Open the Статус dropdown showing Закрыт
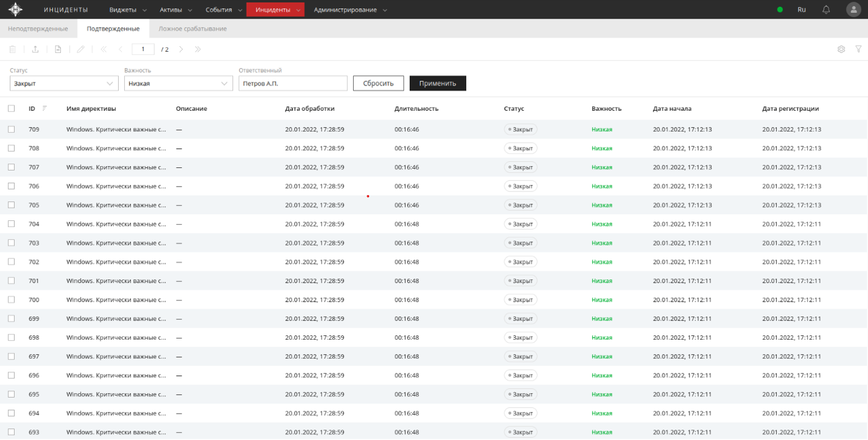 tap(64, 83)
